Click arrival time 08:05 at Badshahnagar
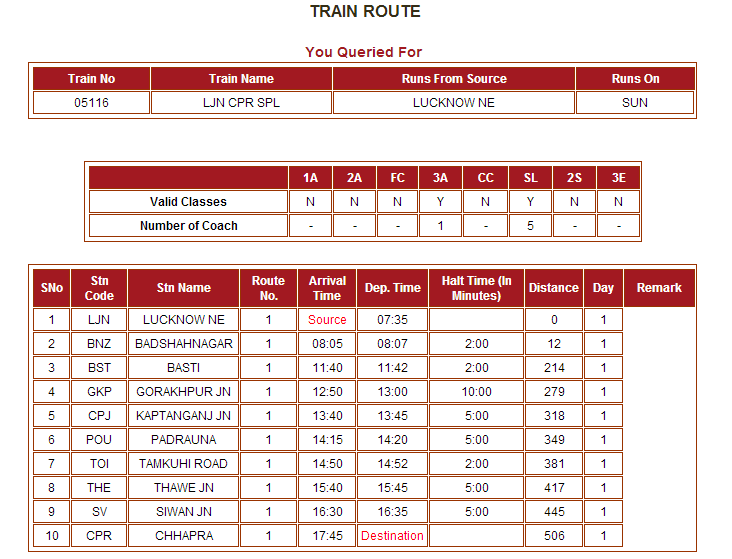This screenshot has height=559, width=732. [x=327, y=344]
